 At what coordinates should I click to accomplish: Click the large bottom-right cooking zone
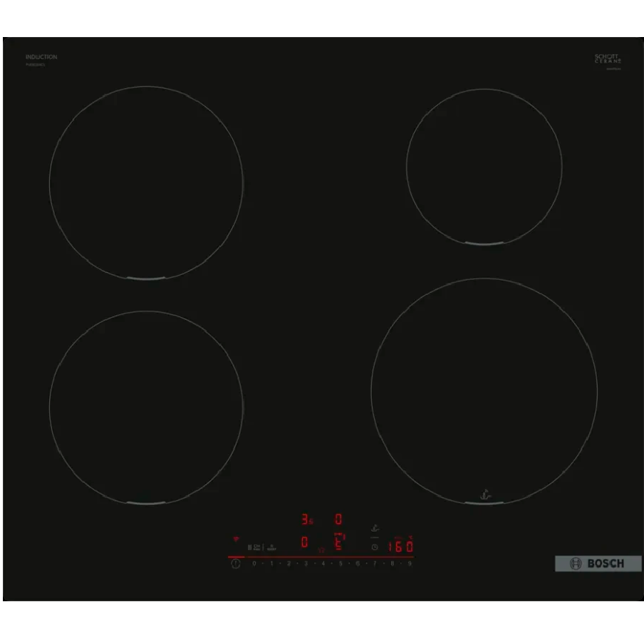point(484,391)
